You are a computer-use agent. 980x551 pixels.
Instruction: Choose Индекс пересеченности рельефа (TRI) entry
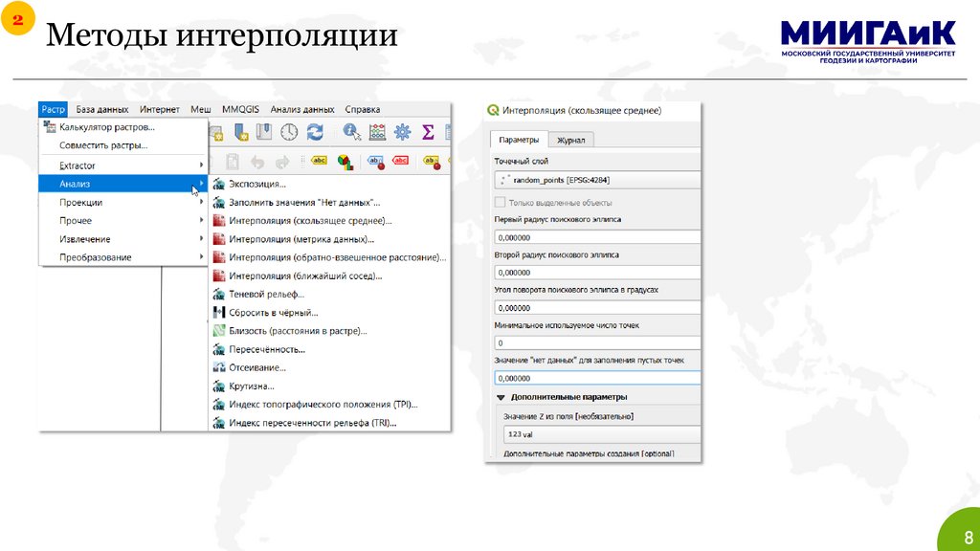313,423
